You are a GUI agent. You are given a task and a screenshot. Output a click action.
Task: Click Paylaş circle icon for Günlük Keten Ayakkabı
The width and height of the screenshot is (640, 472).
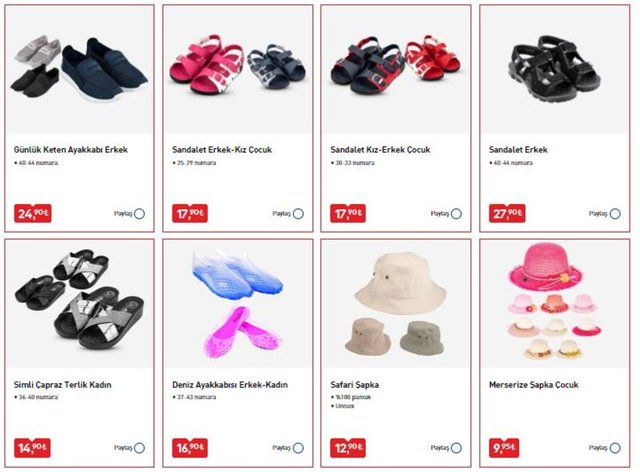point(140,214)
